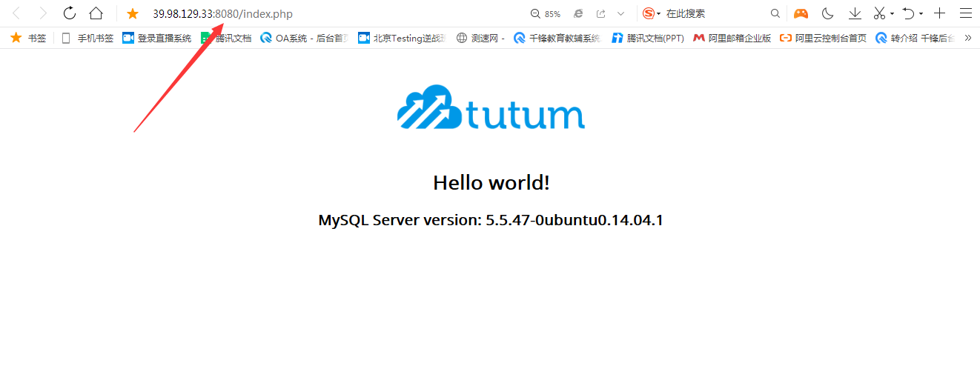Screen dimensions: 980x386
Task: Expand the scissors tool dropdown arrow
Action: point(892,14)
